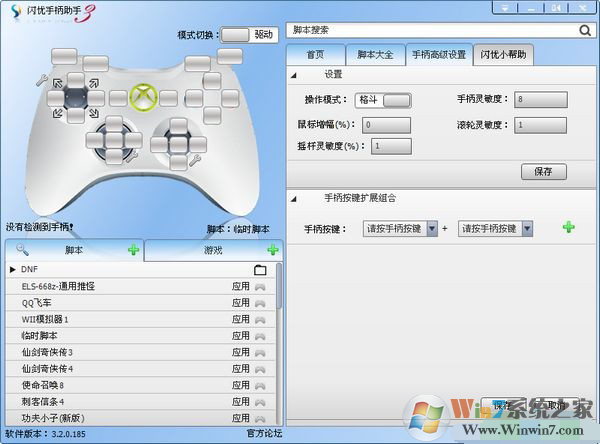Click gamepad icon for 仙剑奇侠传4 row

[260, 369]
